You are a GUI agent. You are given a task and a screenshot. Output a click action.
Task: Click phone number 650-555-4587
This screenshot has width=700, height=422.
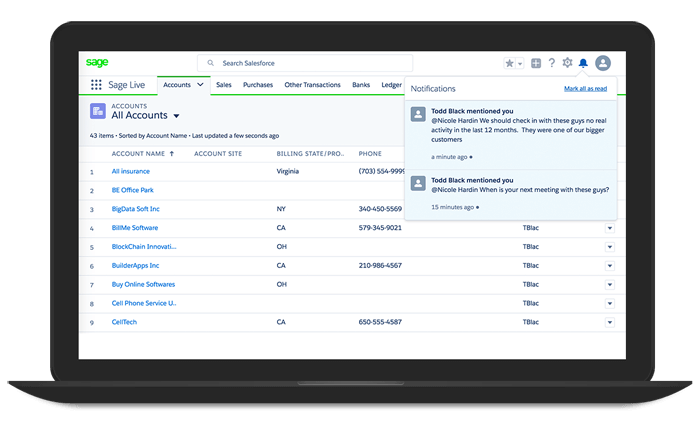380,322
